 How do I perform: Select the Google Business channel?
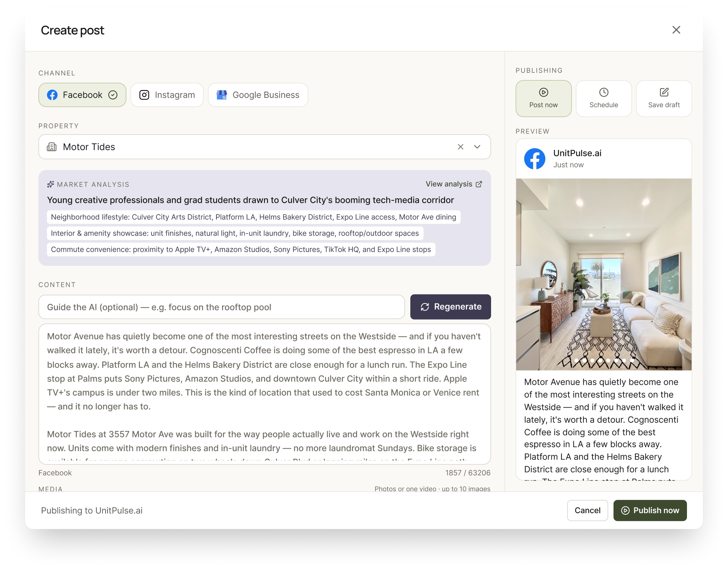[x=258, y=95]
